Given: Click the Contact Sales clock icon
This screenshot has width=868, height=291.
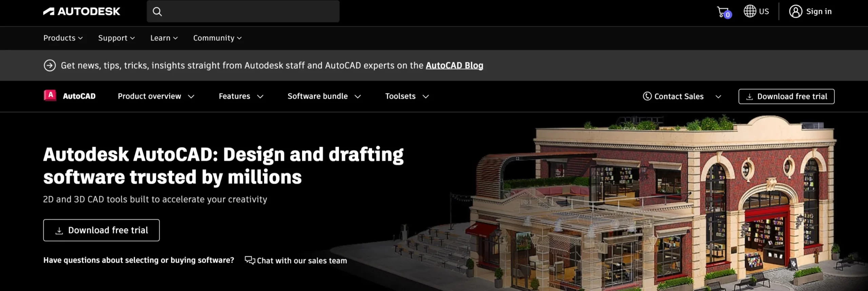Looking at the screenshot, I should [647, 96].
